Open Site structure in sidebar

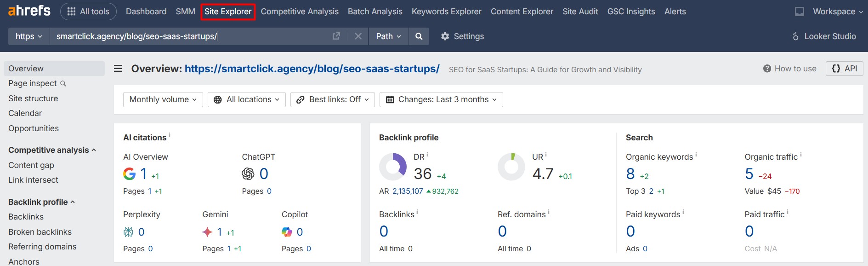[x=33, y=98]
